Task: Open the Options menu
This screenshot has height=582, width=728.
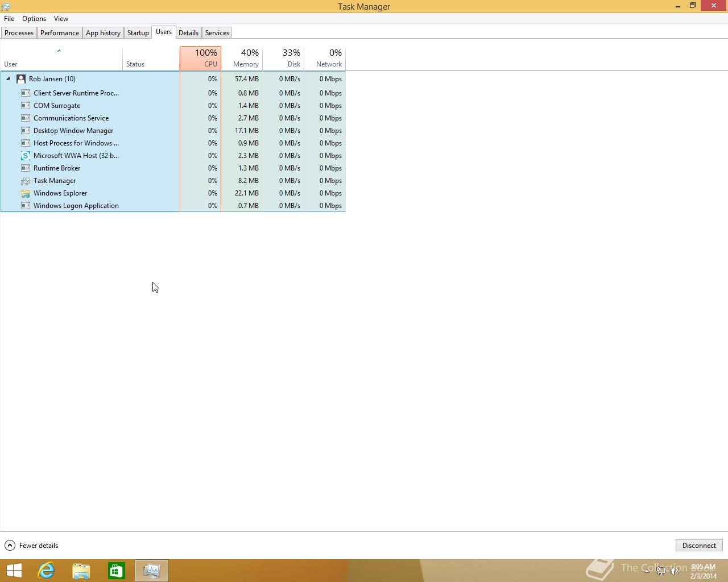Action: 34,19
